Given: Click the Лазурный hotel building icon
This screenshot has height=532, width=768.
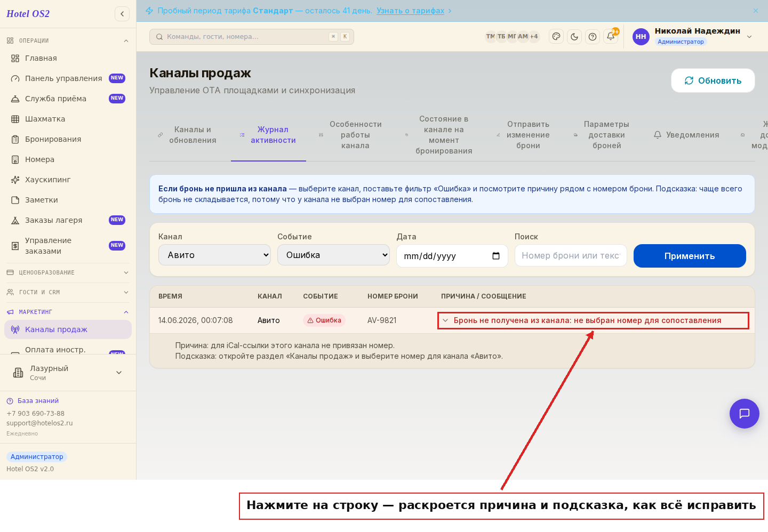Looking at the screenshot, I should (x=18, y=373).
